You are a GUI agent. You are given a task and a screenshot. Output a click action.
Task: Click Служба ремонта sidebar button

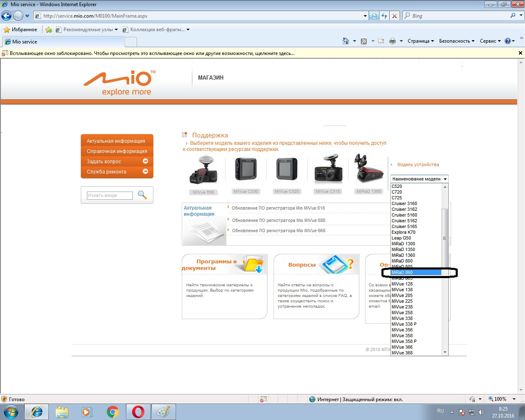coord(117,171)
